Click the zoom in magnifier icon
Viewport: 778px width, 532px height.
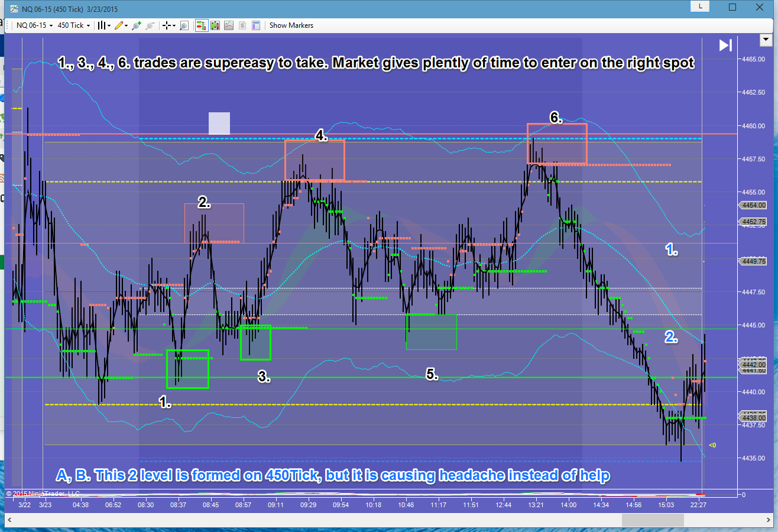[x=137, y=25]
